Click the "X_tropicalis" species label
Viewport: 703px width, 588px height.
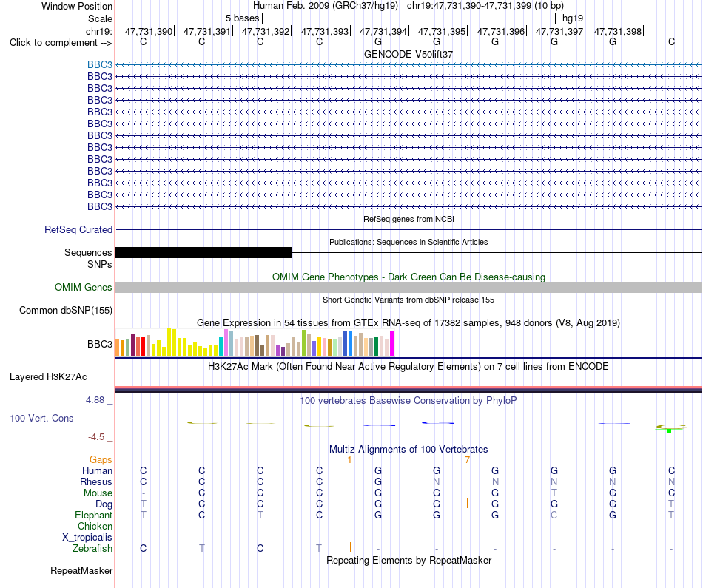(x=87, y=538)
